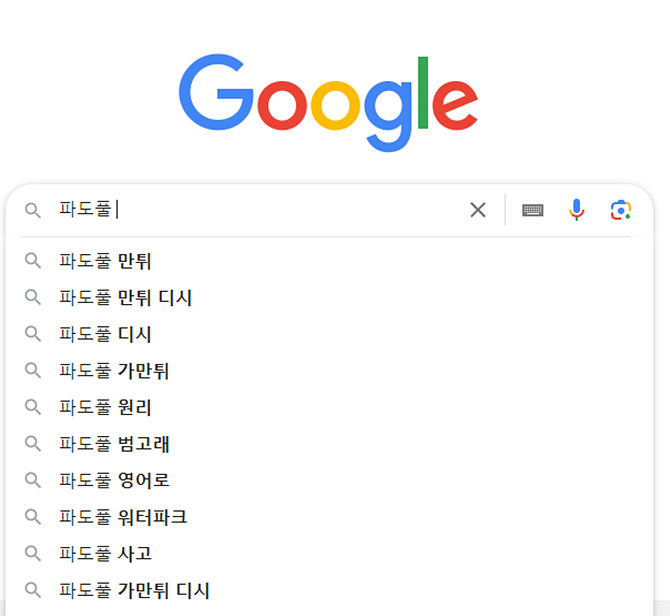Screen dimensions: 670x616
Task: Pick the 파도풀 워터파크 suggestion
Action: coord(123,517)
